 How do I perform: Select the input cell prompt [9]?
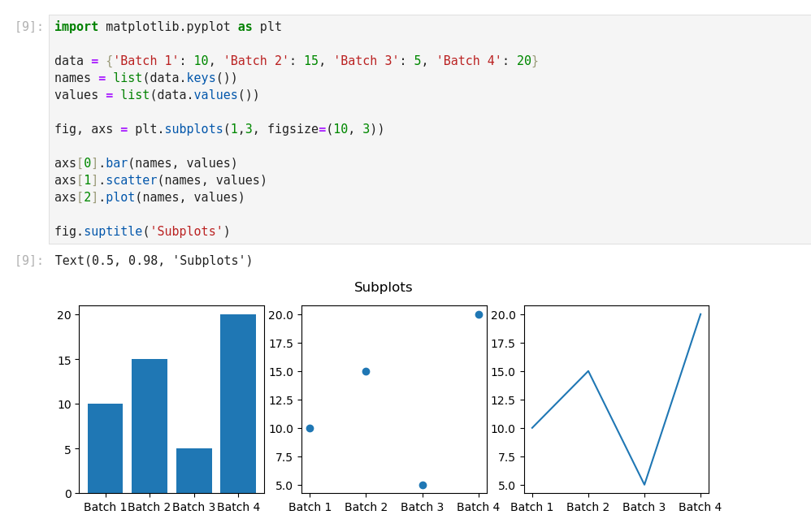coord(29,27)
